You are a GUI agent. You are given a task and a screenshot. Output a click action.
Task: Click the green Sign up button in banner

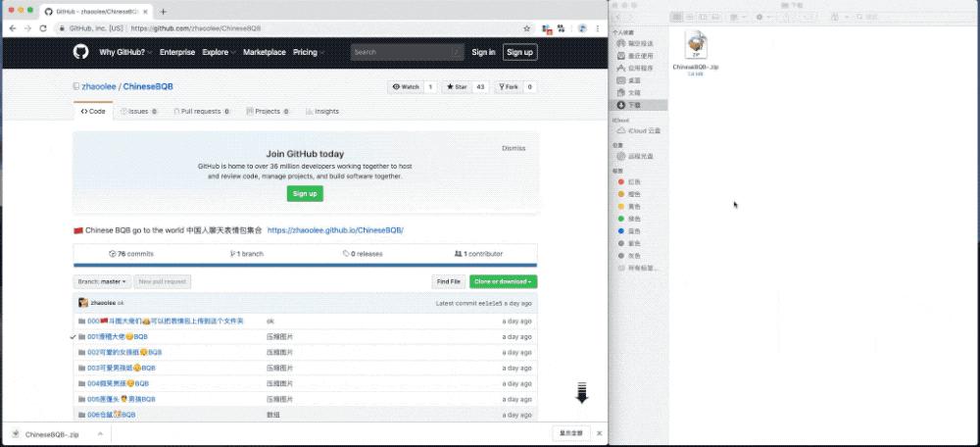click(x=305, y=193)
